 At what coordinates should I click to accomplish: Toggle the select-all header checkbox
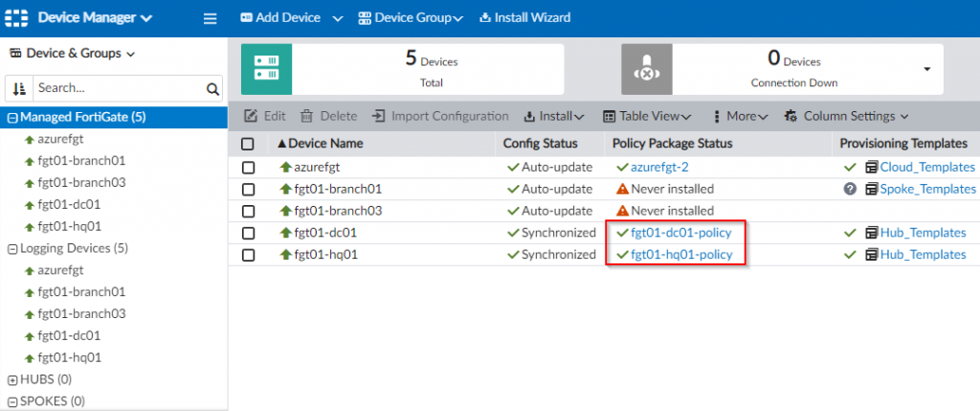(x=248, y=144)
